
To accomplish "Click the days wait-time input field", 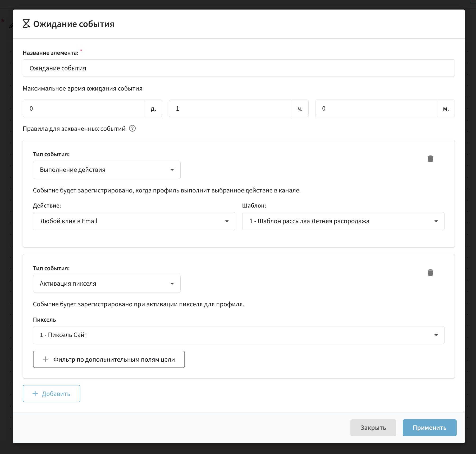I will [84, 109].
